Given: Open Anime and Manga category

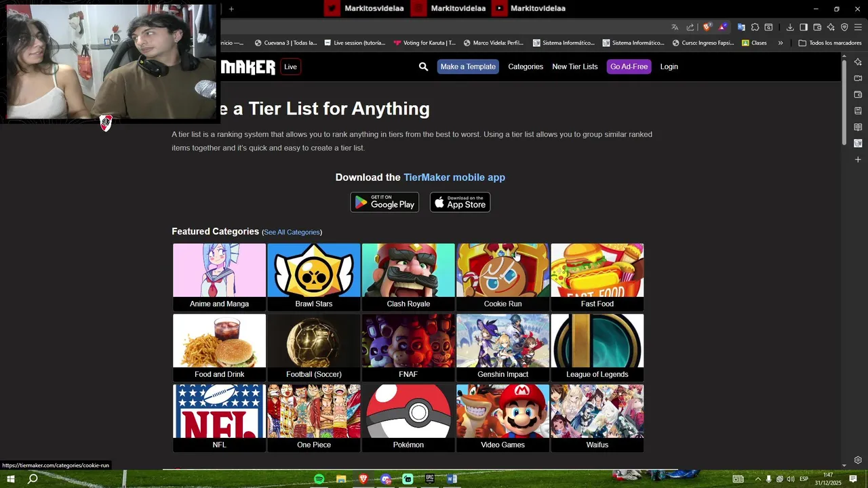Looking at the screenshot, I should click(219, 277).
